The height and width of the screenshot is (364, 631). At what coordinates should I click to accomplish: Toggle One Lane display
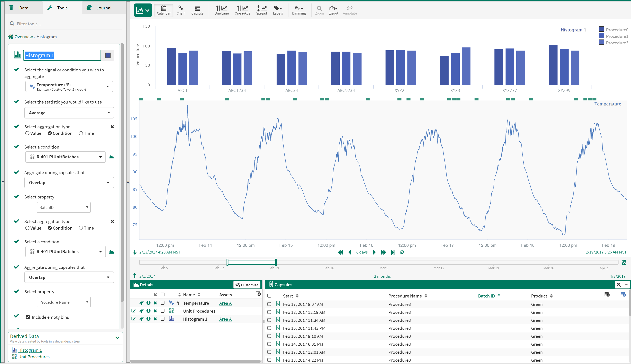(x=221, y=10)
